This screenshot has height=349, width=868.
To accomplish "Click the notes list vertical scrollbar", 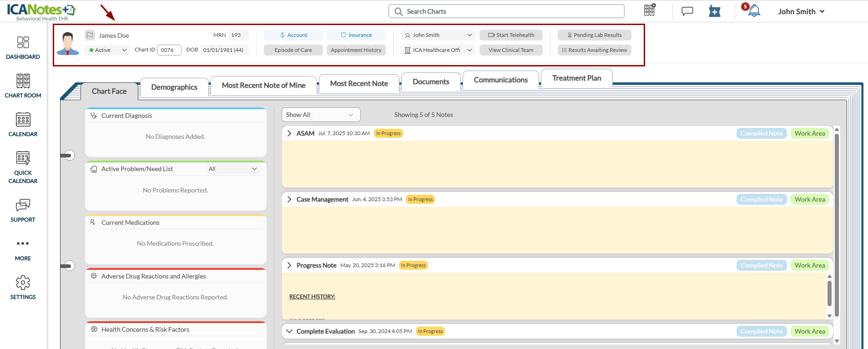I will (837, 225).
